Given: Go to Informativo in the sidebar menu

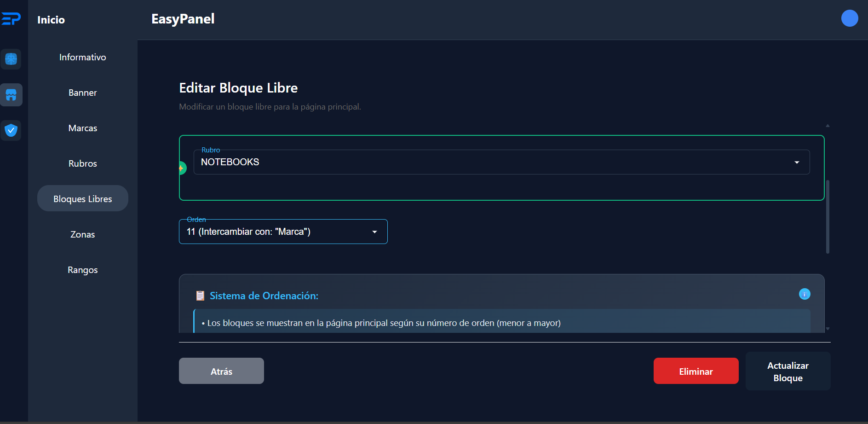Looking at the screenshot, I should 83,57.
